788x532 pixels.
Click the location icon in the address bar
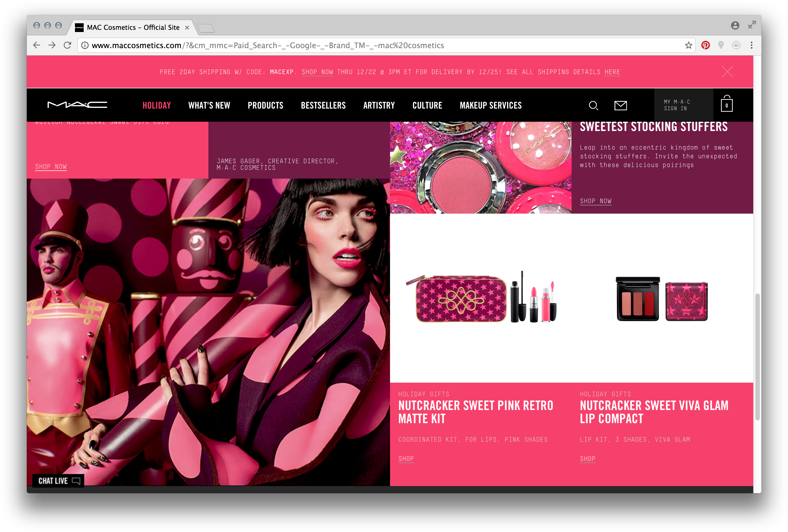tap(721, 45)
